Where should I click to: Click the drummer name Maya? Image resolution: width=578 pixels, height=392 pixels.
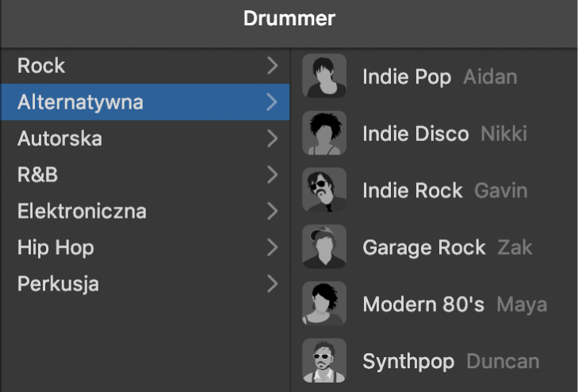point(522,305)
